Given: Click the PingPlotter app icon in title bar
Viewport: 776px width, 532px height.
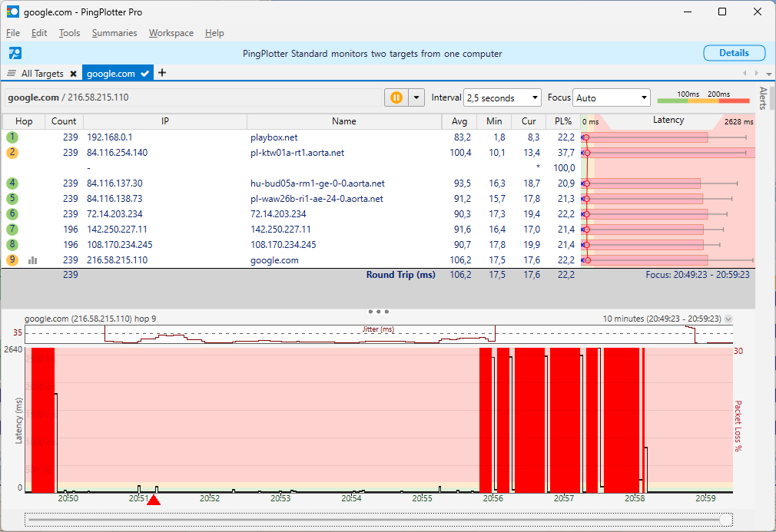Looking at the screenshot, I should [13, 12].
